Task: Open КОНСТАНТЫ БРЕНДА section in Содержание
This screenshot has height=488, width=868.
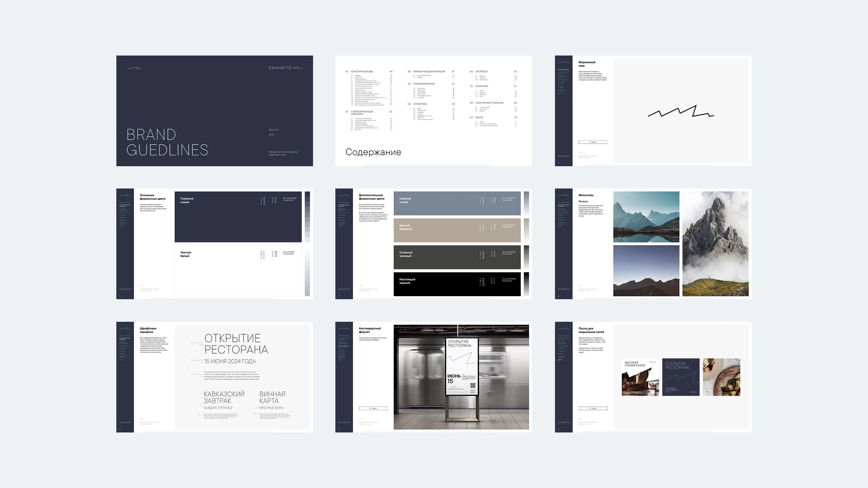Action: [362, 71]
